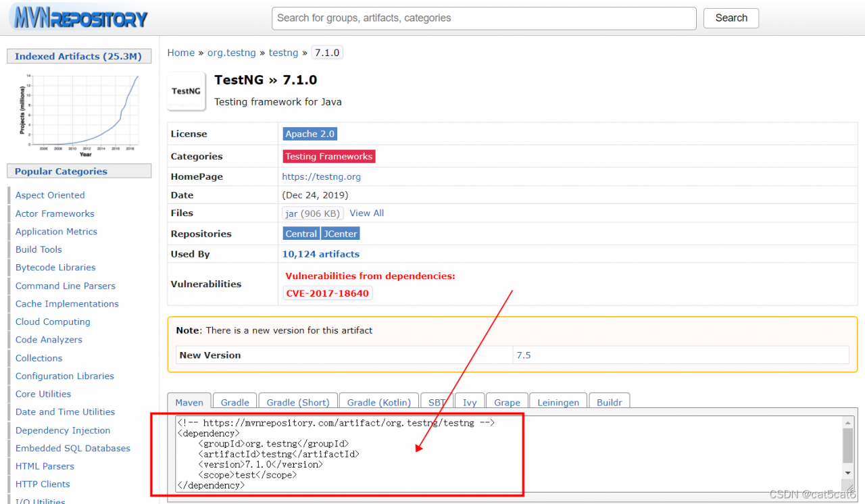Viewport: 865px width, 504px height.
Task: Click the Search button
Action: [731, 18]
